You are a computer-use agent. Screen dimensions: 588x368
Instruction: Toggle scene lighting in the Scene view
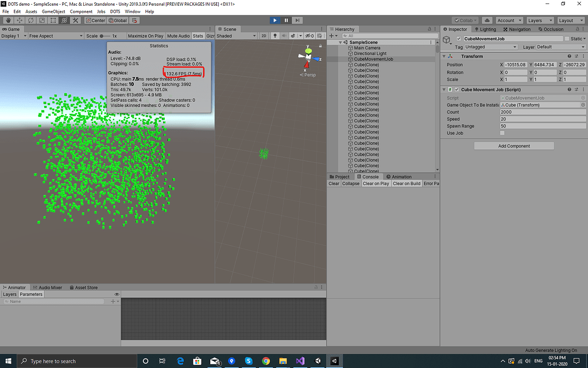point(275,36)
